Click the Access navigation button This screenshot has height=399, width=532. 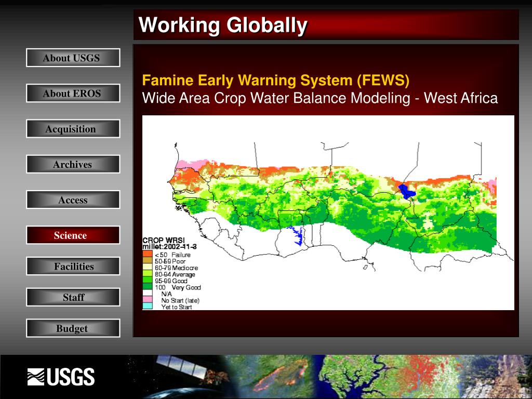pyautogui.click(x=73, y=199)
